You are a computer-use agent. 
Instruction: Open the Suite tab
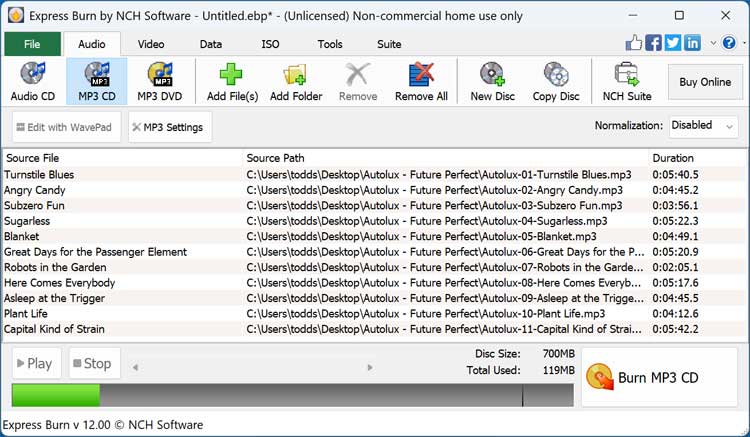(x=389, y=44)
